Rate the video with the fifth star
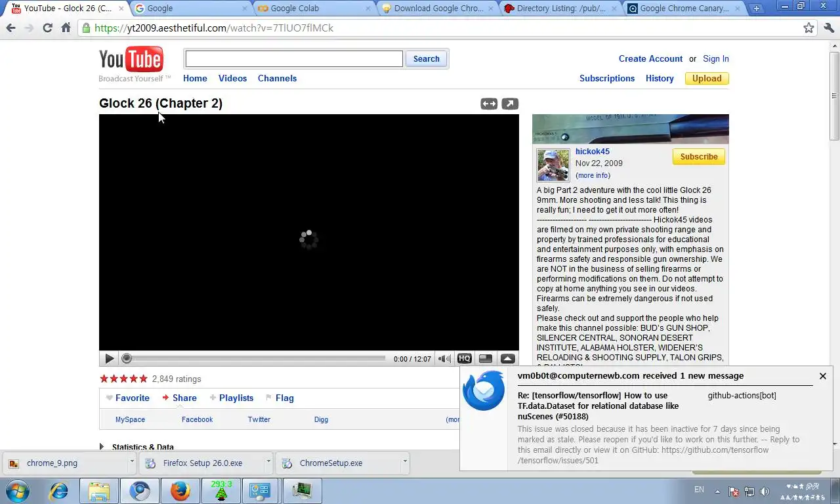This screenshot has height=504, width=840. (x=143, y=379)
